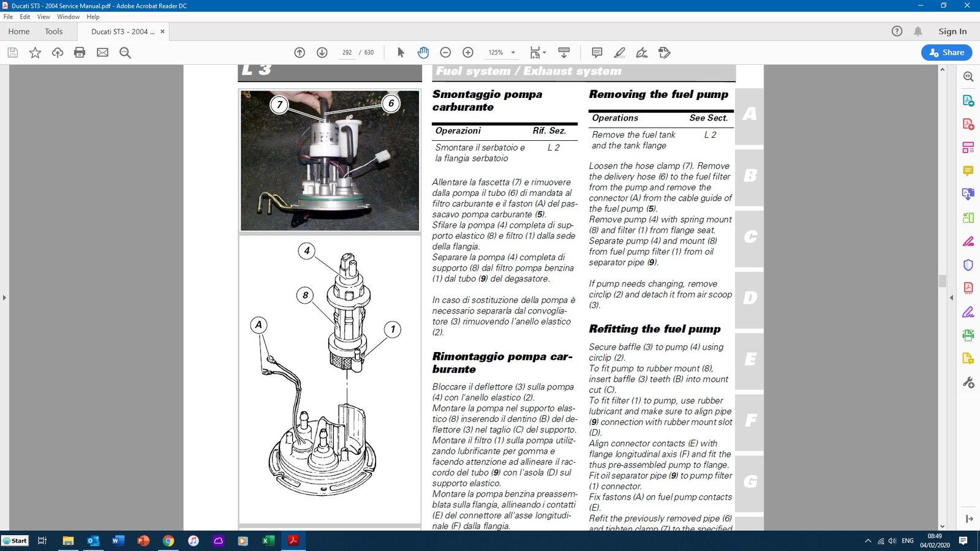Open the green Scan & OCR tool icon
This screenshot has height=551, width=980.
[968, 335]
